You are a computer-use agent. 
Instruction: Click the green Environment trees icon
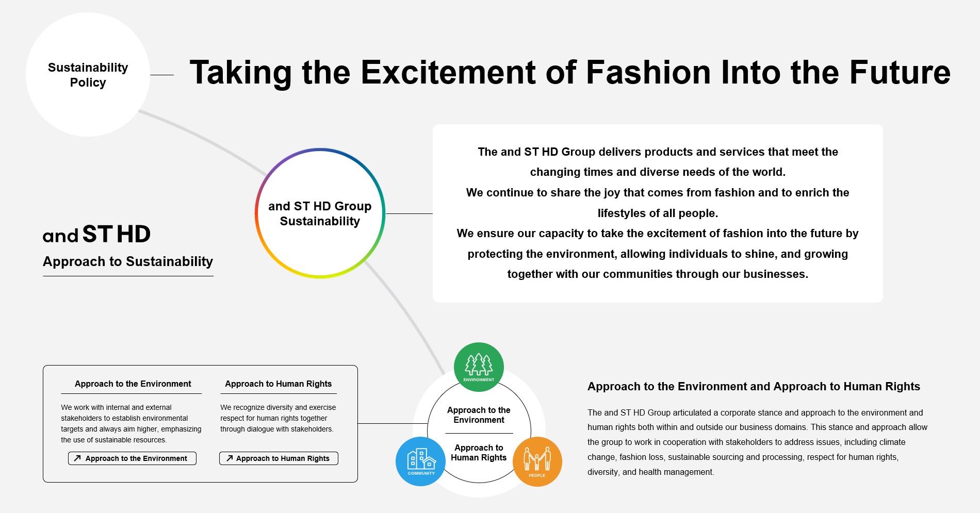tap(479, 367)
